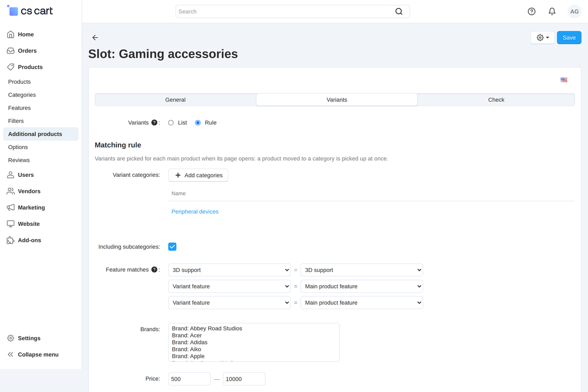Select the List variants radio button
The image size is (588, 392).
(x=171, y=123)
